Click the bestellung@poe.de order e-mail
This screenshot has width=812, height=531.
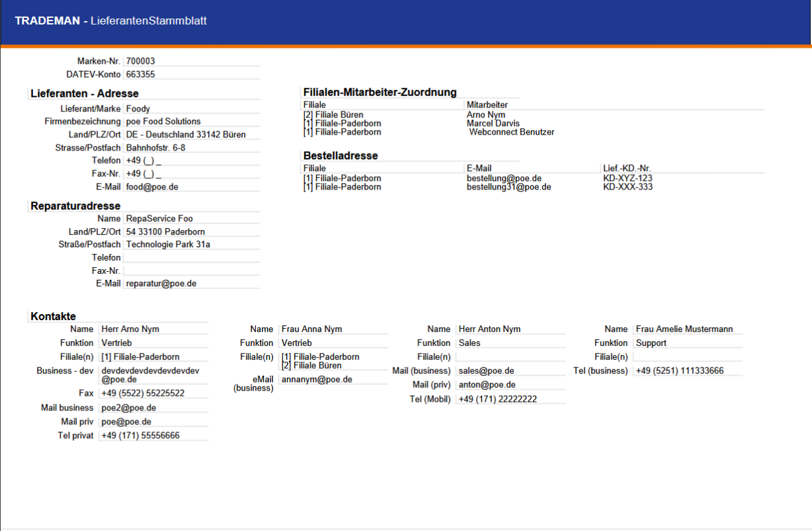[504, 178]
